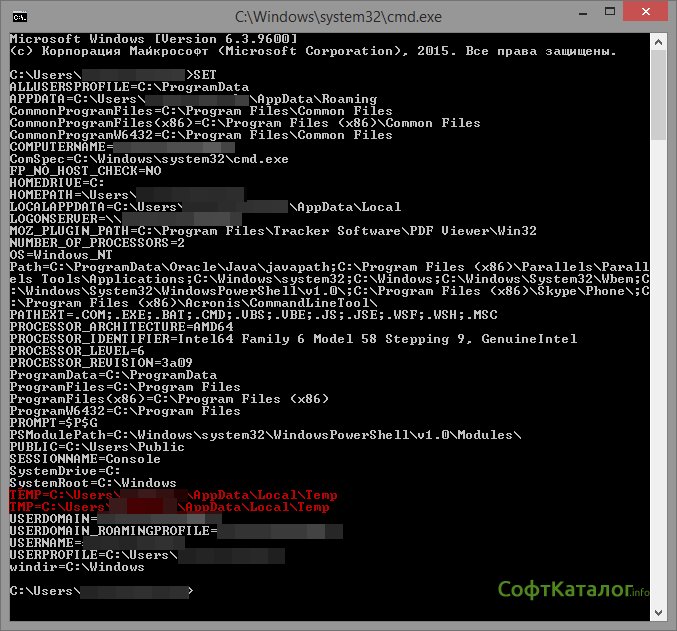Click the ComSpec variable line

(149, 159)
